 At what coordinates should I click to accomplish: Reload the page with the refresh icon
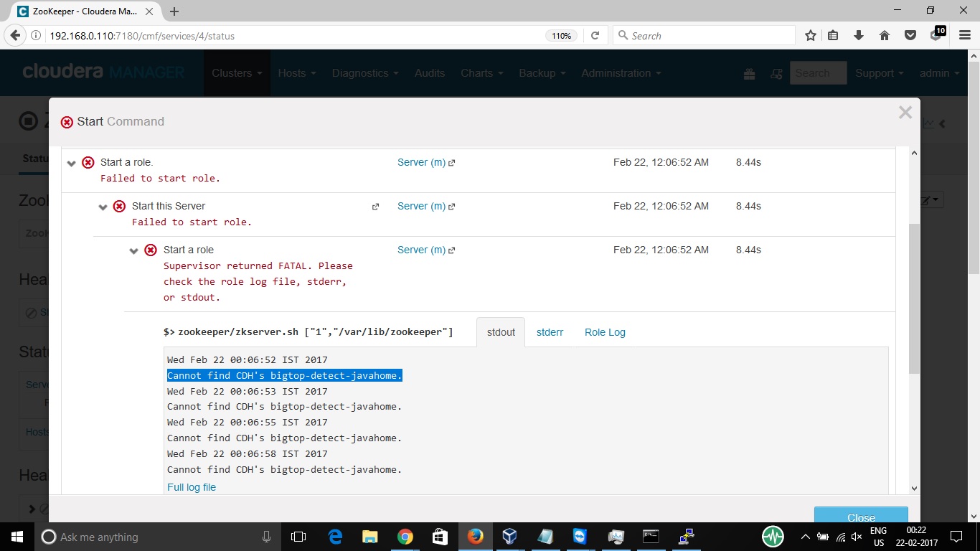(595, 34)
